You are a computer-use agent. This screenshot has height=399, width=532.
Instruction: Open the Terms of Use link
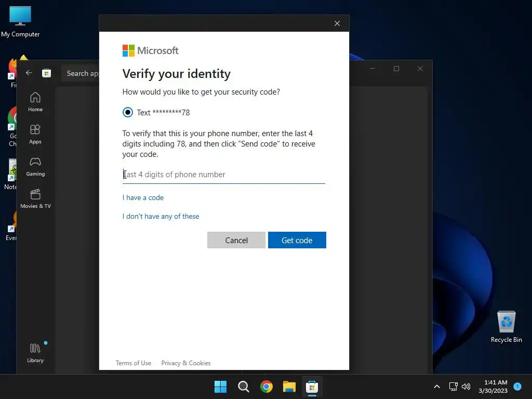(134, 363)
